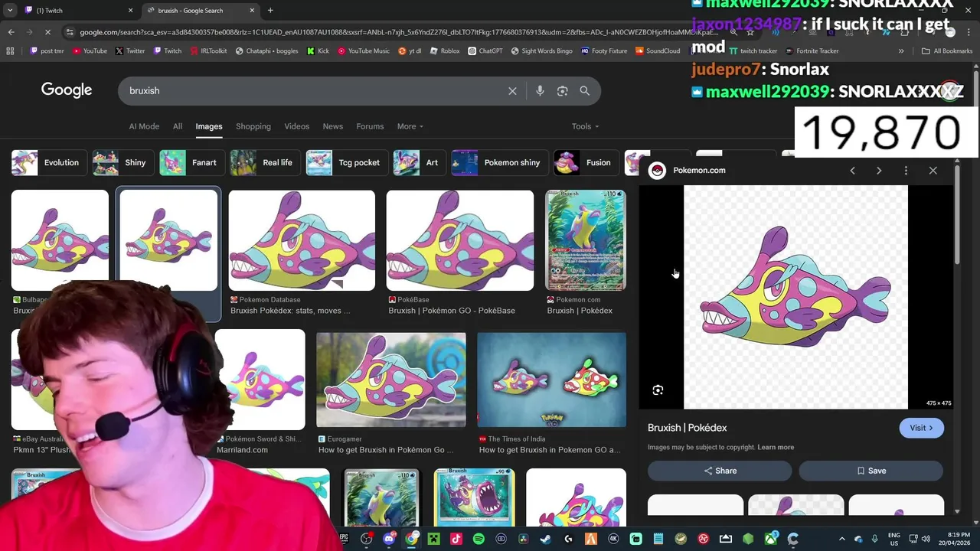Stop loading the page

(x=47, y=32)
